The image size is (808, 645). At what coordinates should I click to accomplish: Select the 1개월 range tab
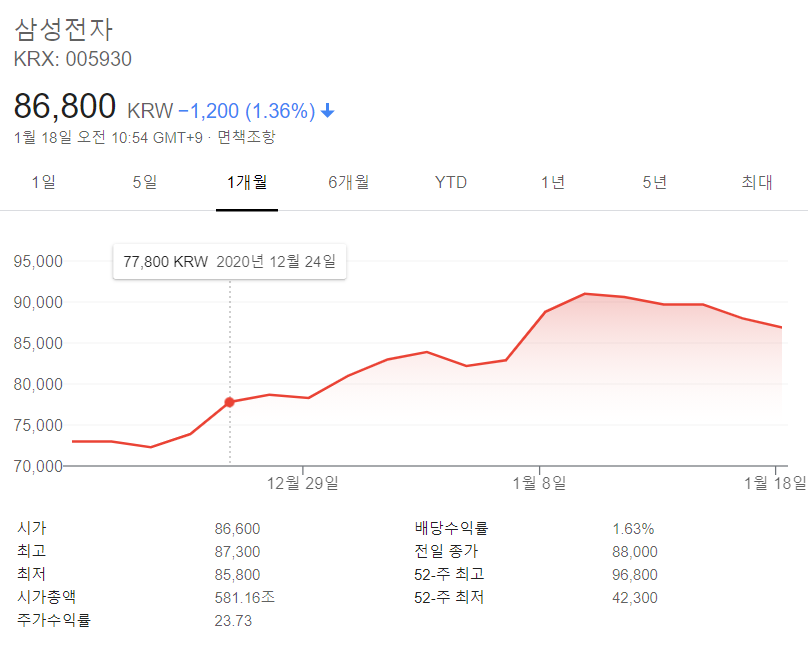click(247, 182)
